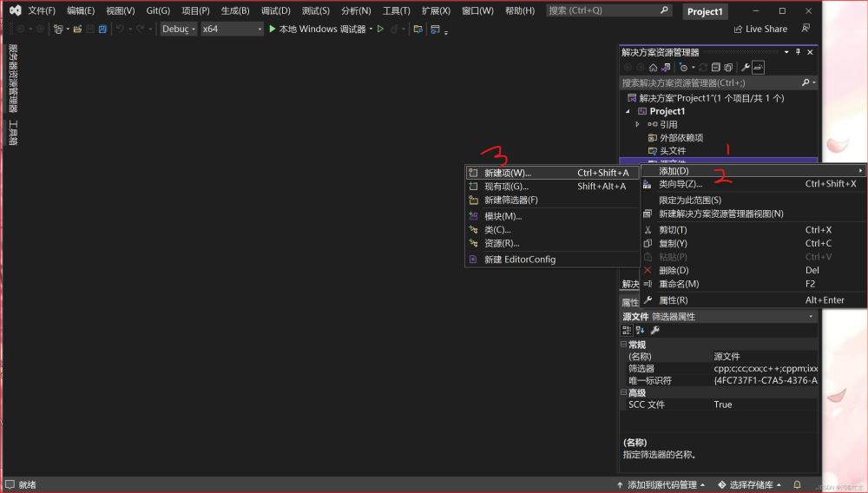This screenshot has width=868, height=493.
Task: Click Start Without Debugging green outline arrow
Action: click(380, 29)
